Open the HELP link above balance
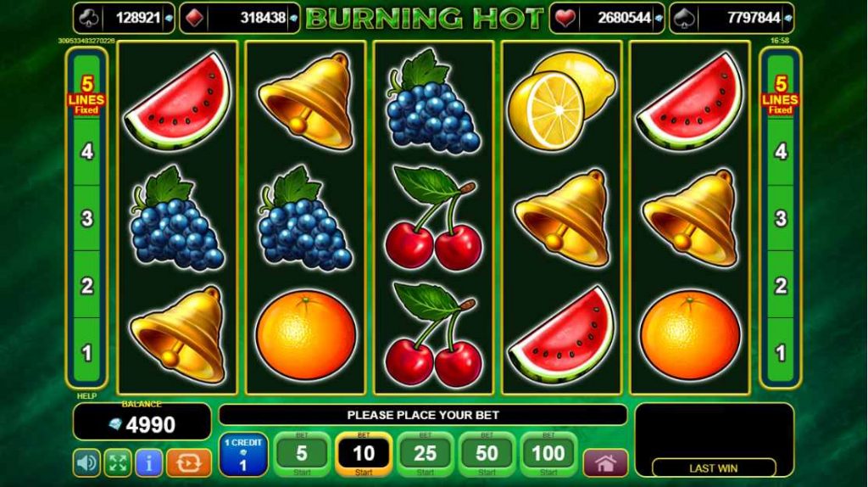The width and height of the screenshot is (868, 487). pos(86,396)
